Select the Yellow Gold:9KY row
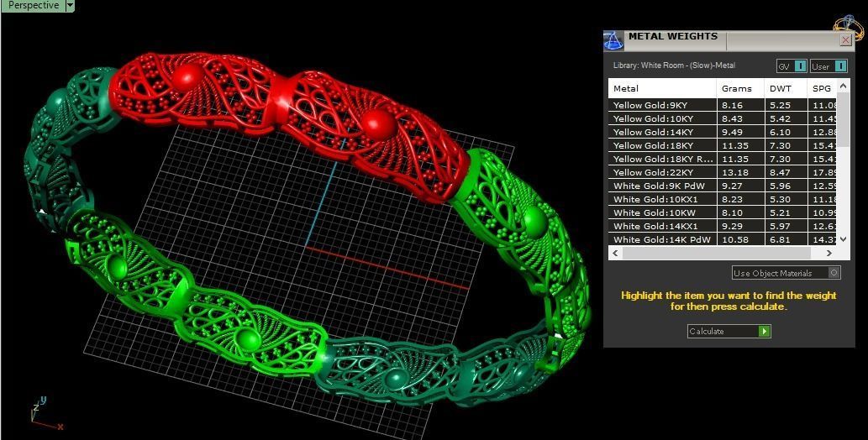 [x=722, y=105]
